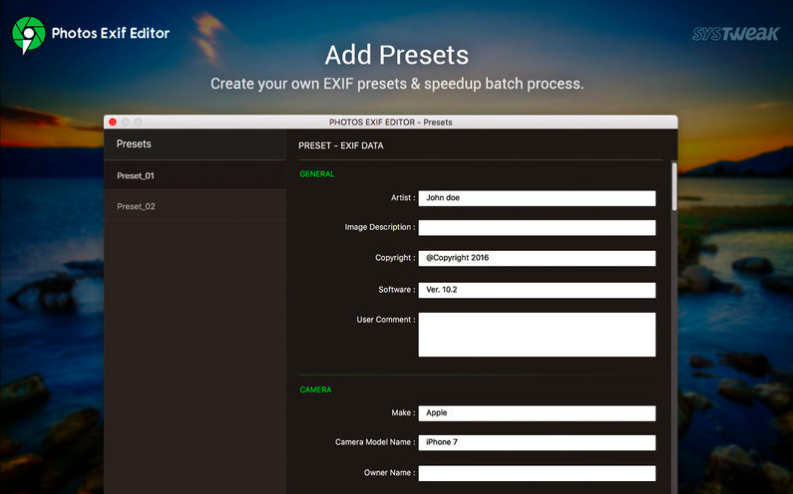Viewport: 793px width, 494px height.
Task: Click the 'Artist :' label
Action: tap(403, 198)
